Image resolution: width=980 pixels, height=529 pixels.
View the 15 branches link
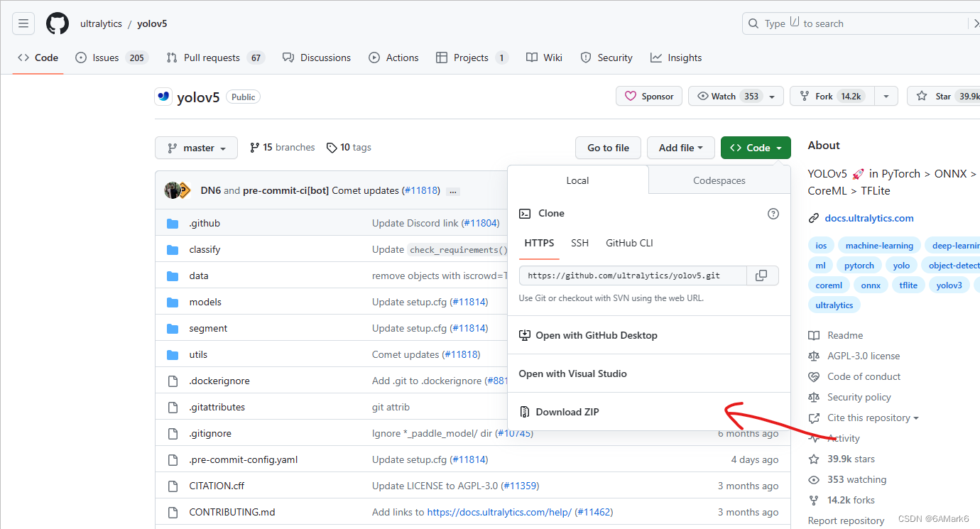pos(282,148)
